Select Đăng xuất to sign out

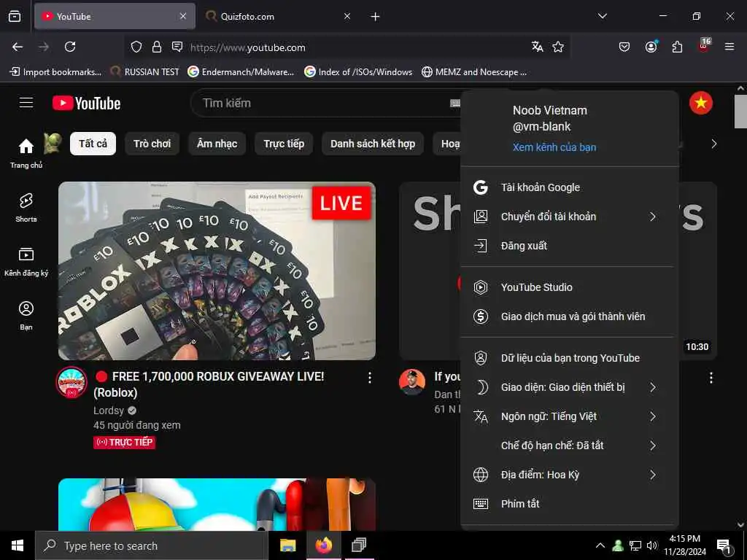[569, 246]
